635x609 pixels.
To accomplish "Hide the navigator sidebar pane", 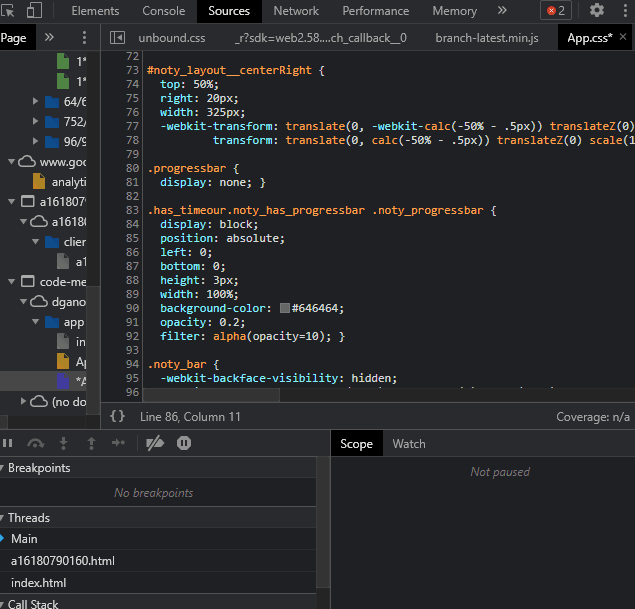I will [117, 38].
